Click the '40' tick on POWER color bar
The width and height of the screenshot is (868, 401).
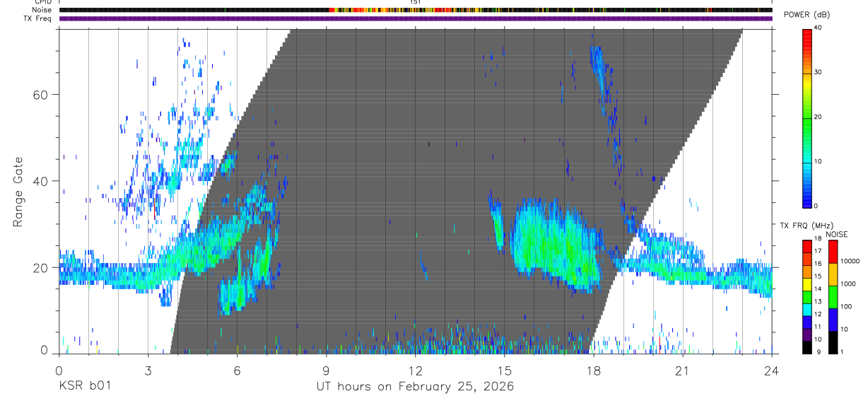point(819,28)
